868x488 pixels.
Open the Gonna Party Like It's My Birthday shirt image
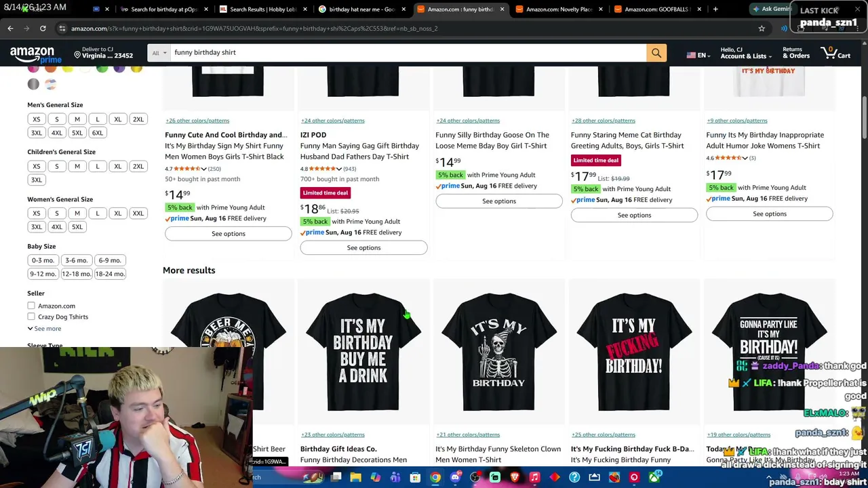(770, 352)
